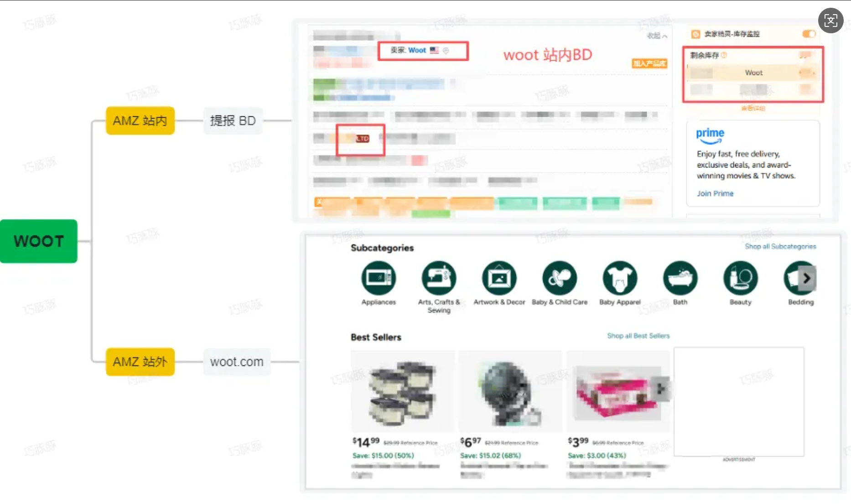Click the LTD deal badge
The height and width of the screenshot is (504, 851).
(363, 139)
